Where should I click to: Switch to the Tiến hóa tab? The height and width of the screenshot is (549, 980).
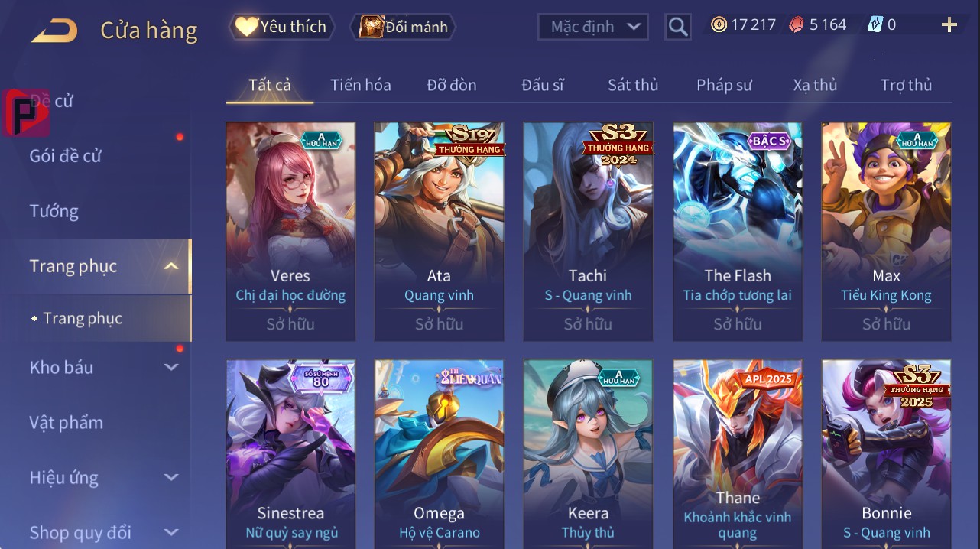click(x=361, y=85)
